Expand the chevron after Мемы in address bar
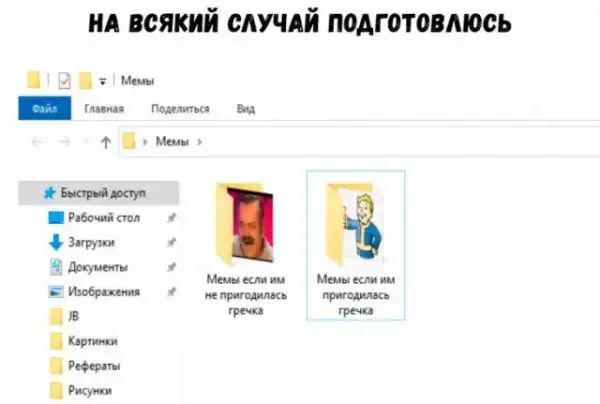This screenshot has width=600, height=404. (x=200, y=142)
